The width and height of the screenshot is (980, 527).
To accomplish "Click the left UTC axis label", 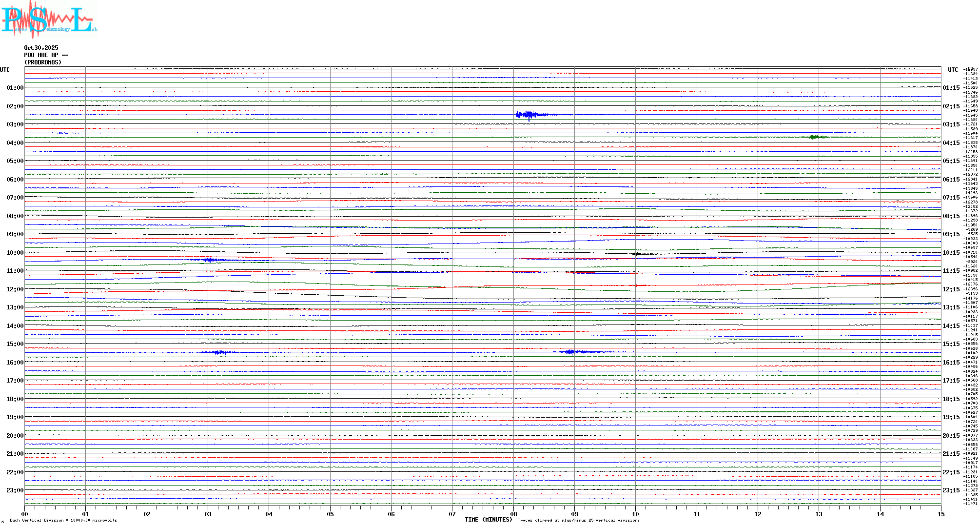I will 5,70.
